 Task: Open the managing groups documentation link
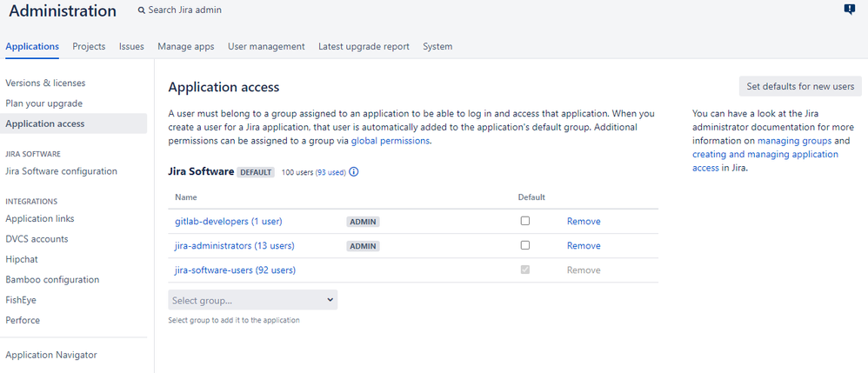(x=794, y=141)
